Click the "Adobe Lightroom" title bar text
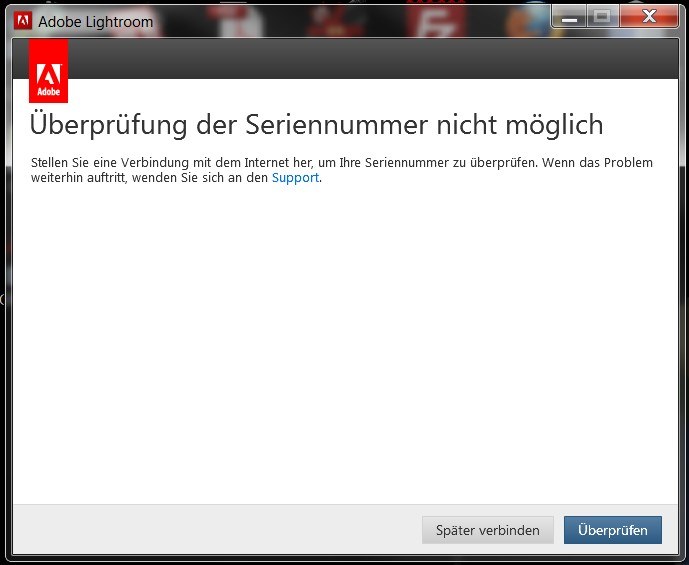This screenshot has height=565, width=689. [x=96, y=22]
